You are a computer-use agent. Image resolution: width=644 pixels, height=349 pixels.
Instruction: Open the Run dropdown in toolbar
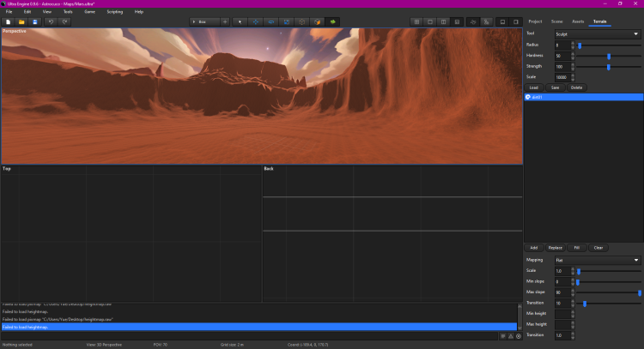click(204, 21)
